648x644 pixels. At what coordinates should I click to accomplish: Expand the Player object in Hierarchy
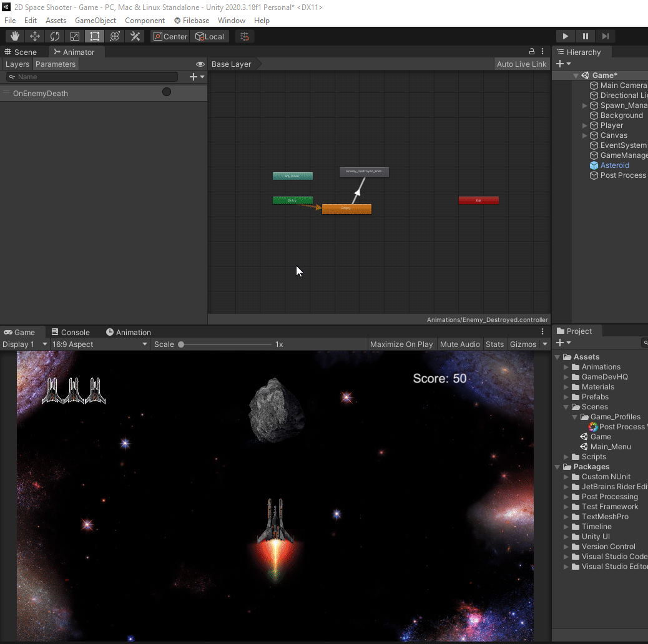tap(584, 125)
